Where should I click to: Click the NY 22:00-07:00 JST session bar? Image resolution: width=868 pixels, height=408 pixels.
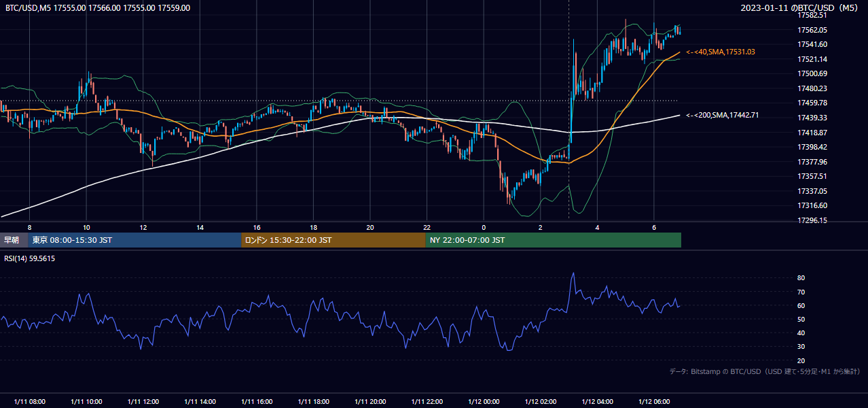coord(554,240)
